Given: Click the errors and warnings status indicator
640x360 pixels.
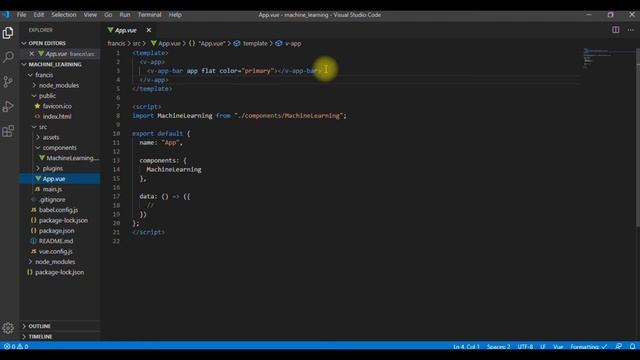Looking at the screenshot, I should click(x=16, y=347).
